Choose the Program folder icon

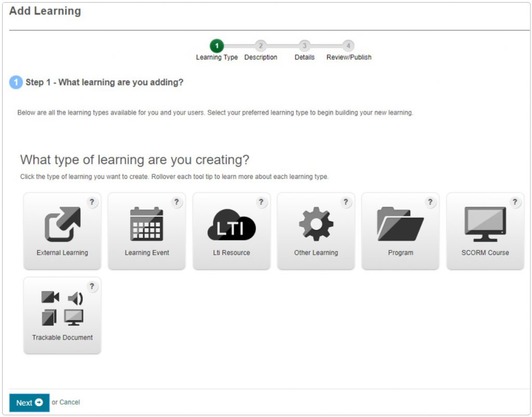click(x=400, y=224)
